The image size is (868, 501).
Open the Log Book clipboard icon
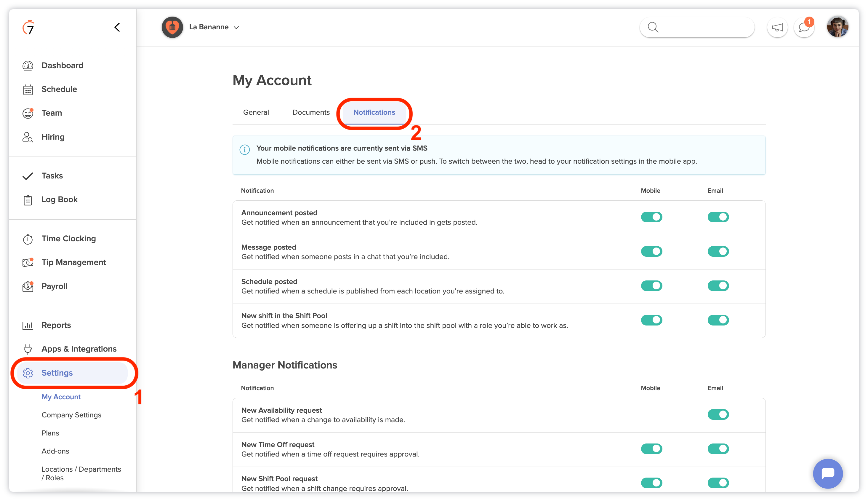(x=28, y=200)
